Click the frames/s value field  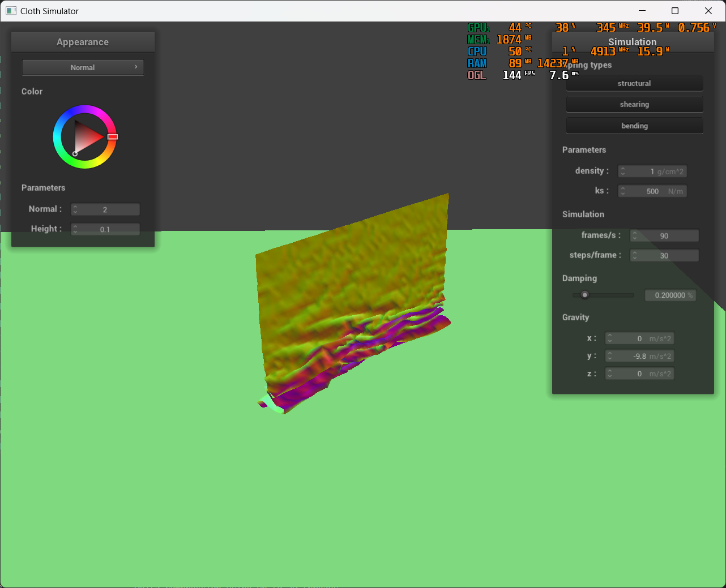click(x=664, y=235)
